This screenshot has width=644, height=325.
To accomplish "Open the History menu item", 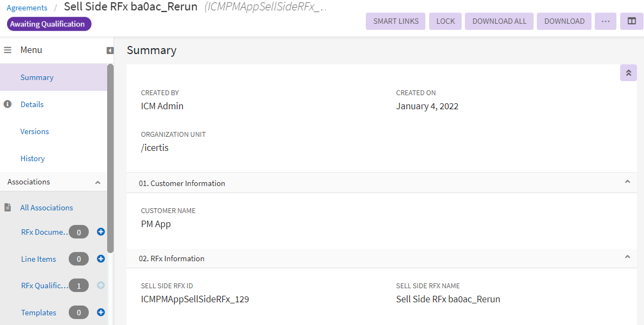I will click(32, 158).
